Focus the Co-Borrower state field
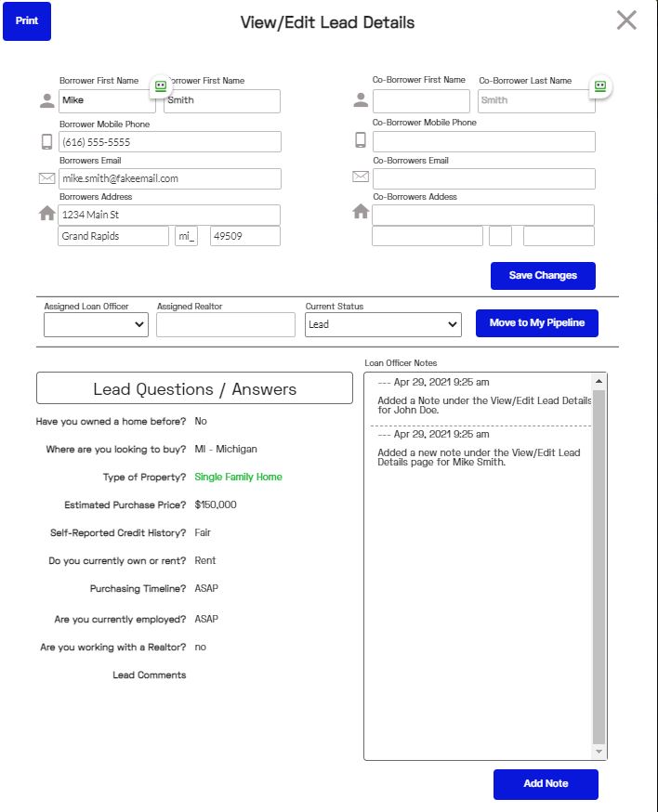Viewport: 658px width, 812px height. coord(501,236)
